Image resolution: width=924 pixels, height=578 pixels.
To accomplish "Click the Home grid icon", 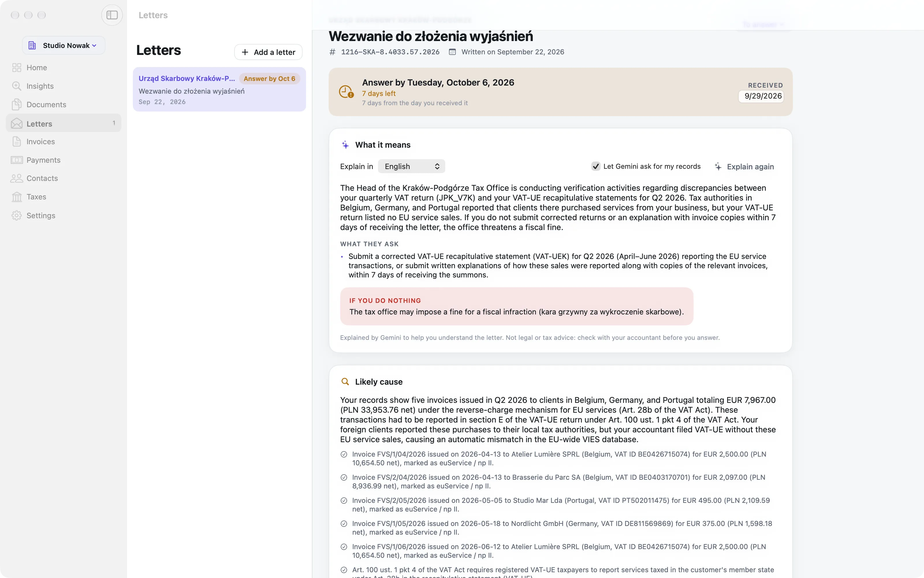I will click(16, 68).
